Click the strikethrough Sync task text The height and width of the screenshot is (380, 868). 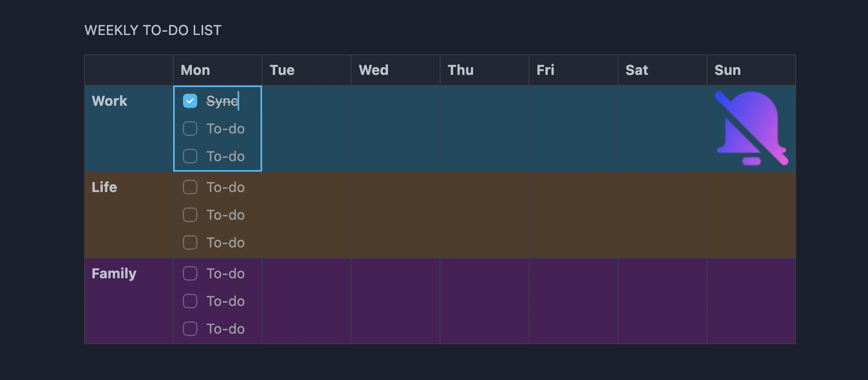click(222, 101)
